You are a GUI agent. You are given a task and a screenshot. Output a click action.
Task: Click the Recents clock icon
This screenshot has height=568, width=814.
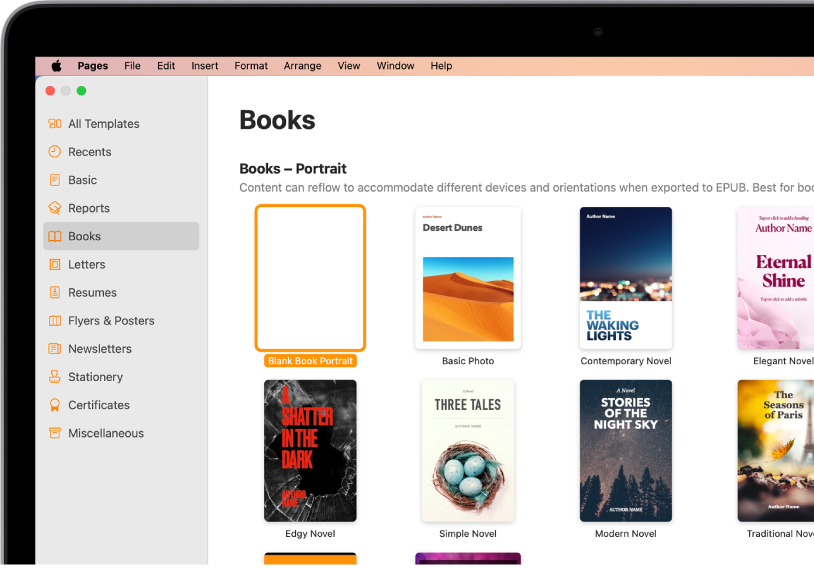click(55, 152)
